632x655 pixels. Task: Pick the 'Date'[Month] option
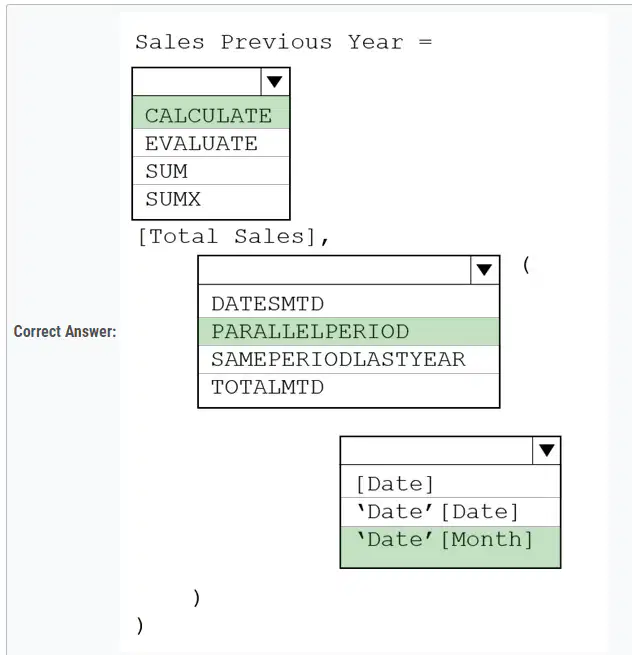450,547
